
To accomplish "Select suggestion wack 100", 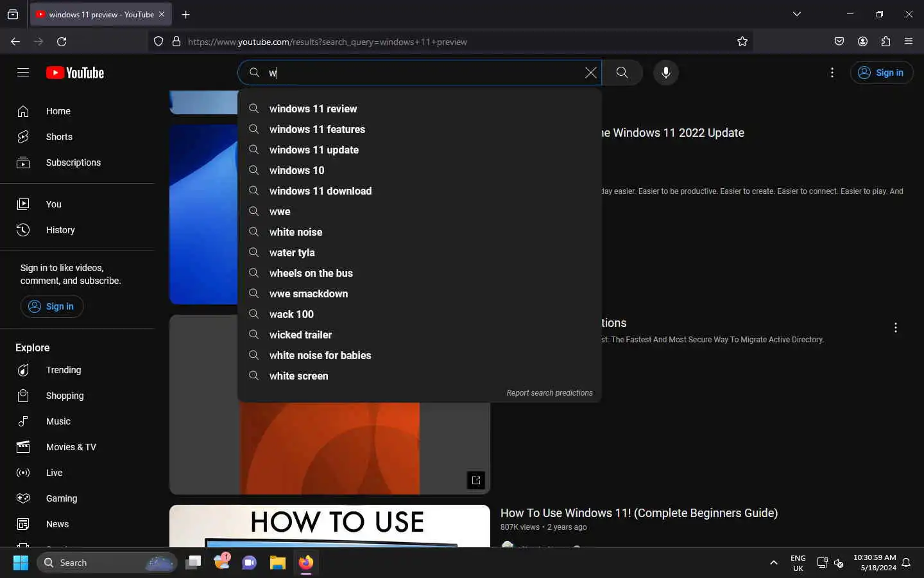I will [x=420, y=314].
